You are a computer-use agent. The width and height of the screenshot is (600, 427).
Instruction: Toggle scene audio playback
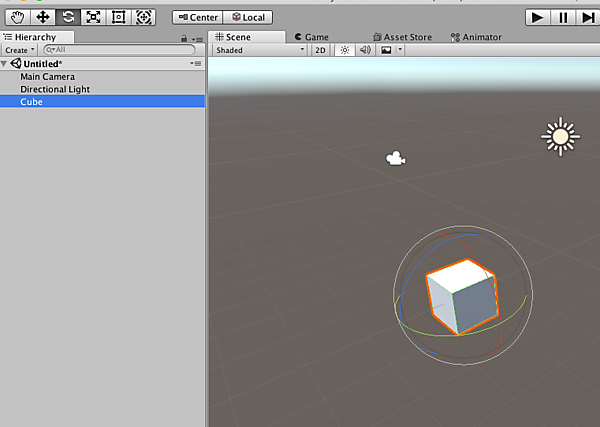tap(365, 50)
